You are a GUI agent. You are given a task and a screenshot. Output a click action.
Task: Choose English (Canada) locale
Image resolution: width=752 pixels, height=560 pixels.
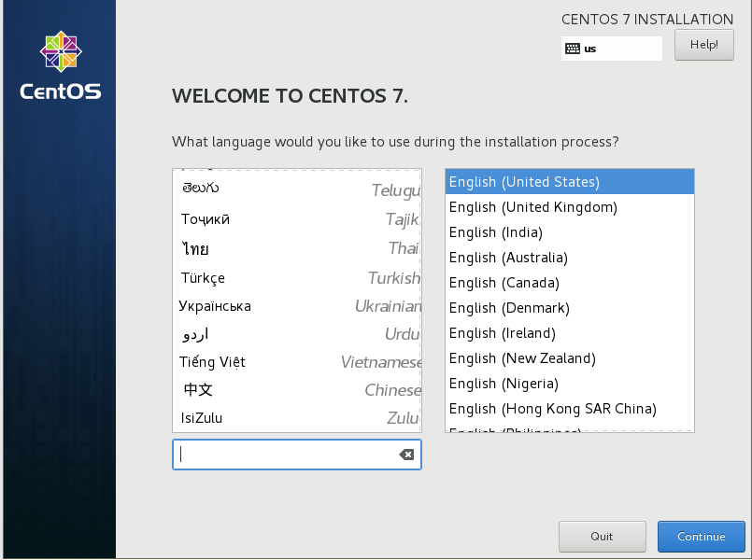coord(569,283)
